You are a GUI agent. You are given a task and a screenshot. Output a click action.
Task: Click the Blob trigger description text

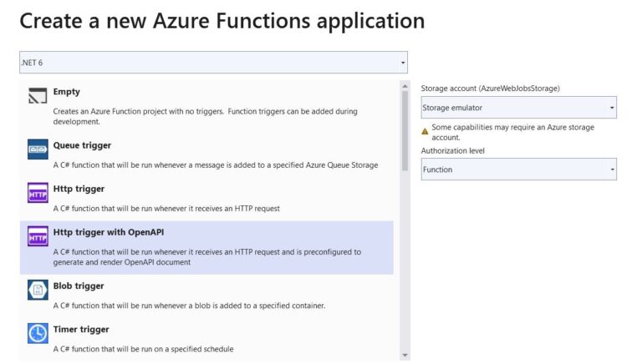point(189,306)
